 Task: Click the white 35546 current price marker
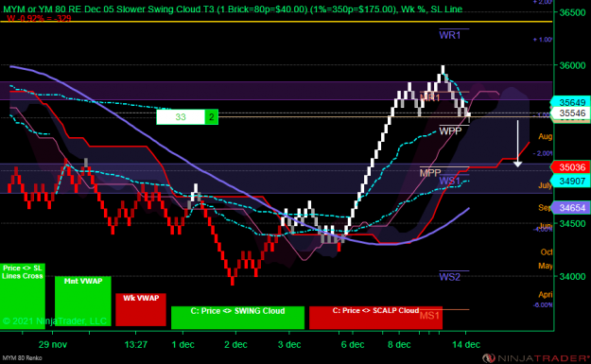click(x=570, y=113)
